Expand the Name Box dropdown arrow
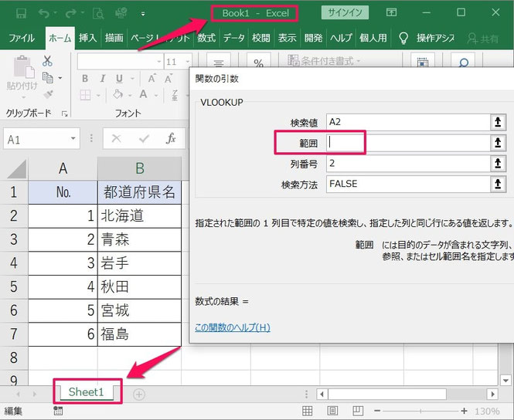The image size is (514, 420). point(73,139)
